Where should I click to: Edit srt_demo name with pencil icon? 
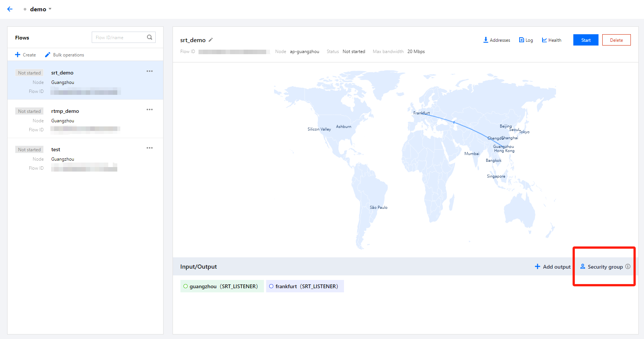(x=211, y=40)
